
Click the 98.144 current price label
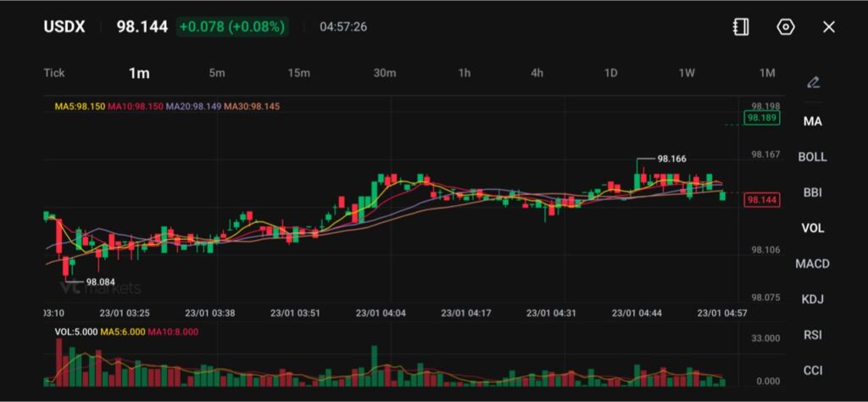tap(760, 200)
